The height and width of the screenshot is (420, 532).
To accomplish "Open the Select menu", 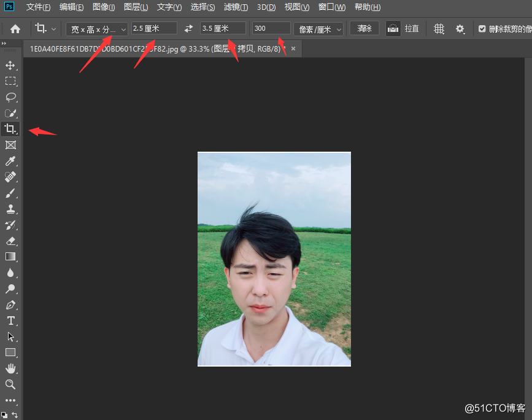I will (202, 7).
